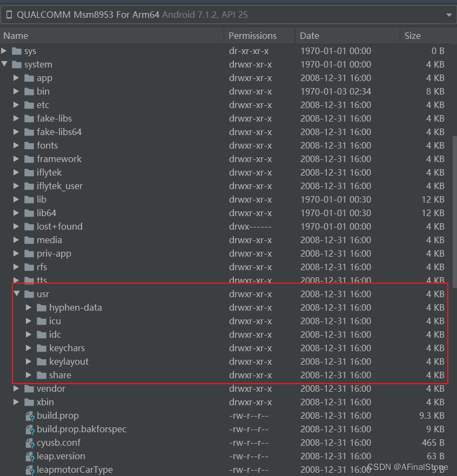Select the idc folder icon
457x476 pixels.
pos(42,334)
